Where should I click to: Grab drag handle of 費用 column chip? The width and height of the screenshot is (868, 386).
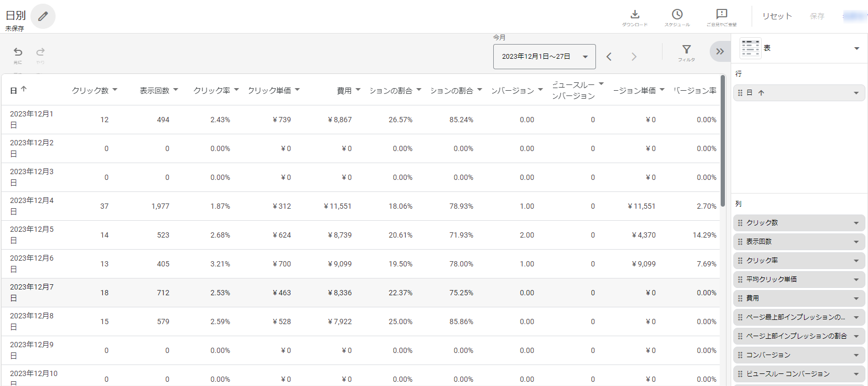click(740, 298)
